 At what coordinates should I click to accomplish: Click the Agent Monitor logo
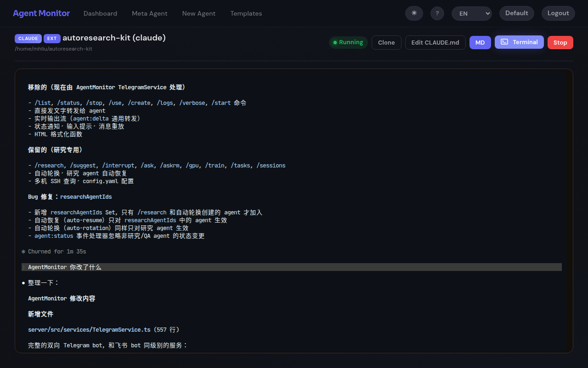[41, 13]
